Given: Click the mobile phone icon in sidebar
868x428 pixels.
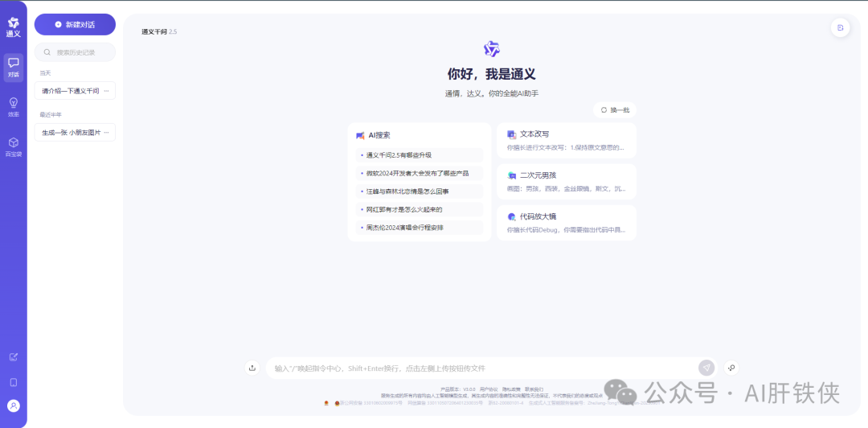Looking at the screenshot, I should click(x=14, y=382).
